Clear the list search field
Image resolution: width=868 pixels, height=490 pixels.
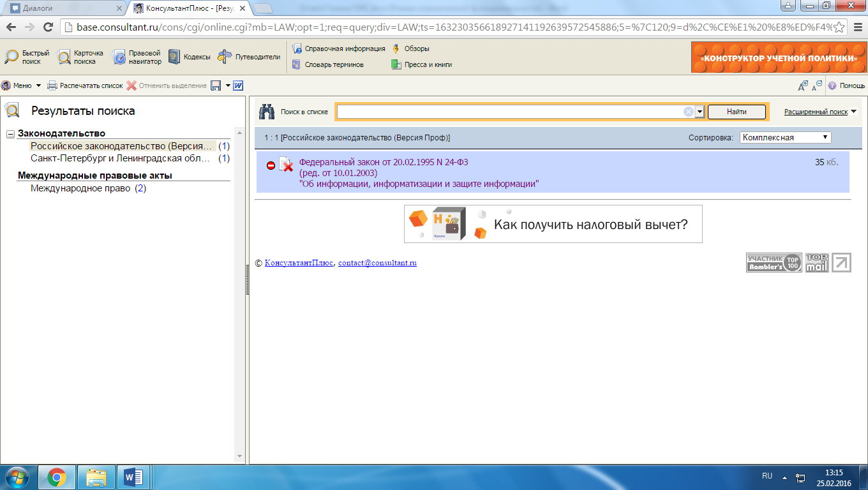(x=689, y=112)
